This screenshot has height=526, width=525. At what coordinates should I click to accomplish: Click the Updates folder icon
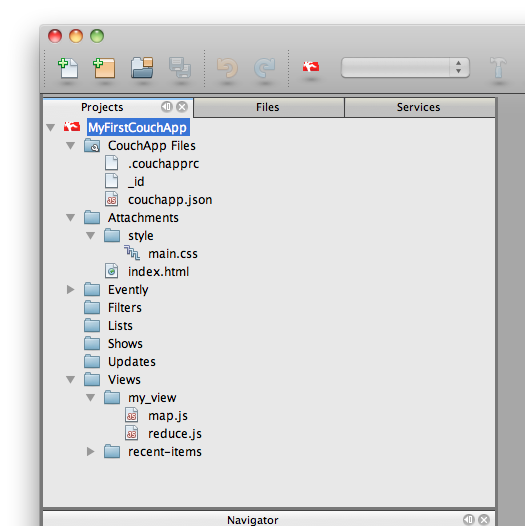[92, 361]
